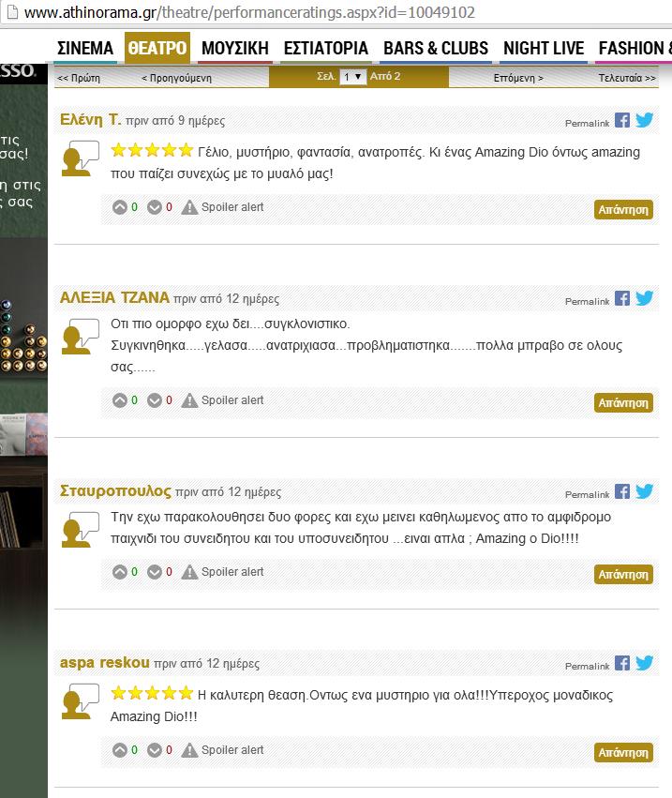Reply to Σταυροπουλος with Απάντηση button
Screen dimensions: 672x798
(623, 575)
